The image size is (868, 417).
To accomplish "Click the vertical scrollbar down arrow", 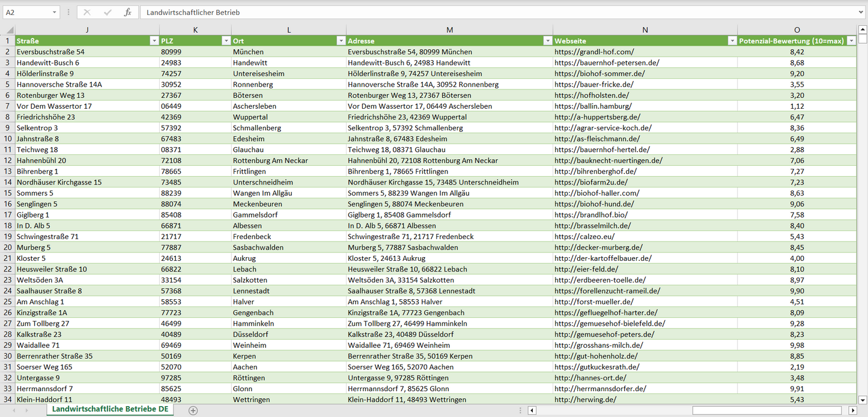I will coord(863,400).
